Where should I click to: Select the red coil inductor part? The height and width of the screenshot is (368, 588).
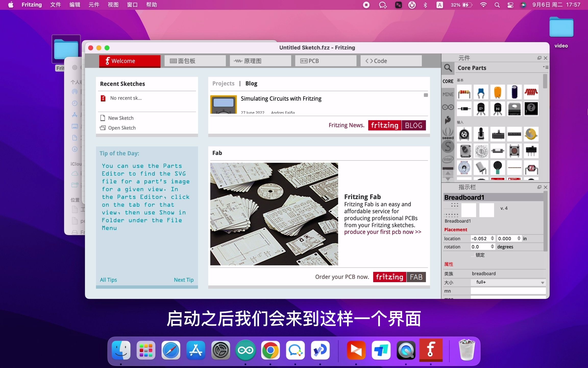click(x=531, y=92)
